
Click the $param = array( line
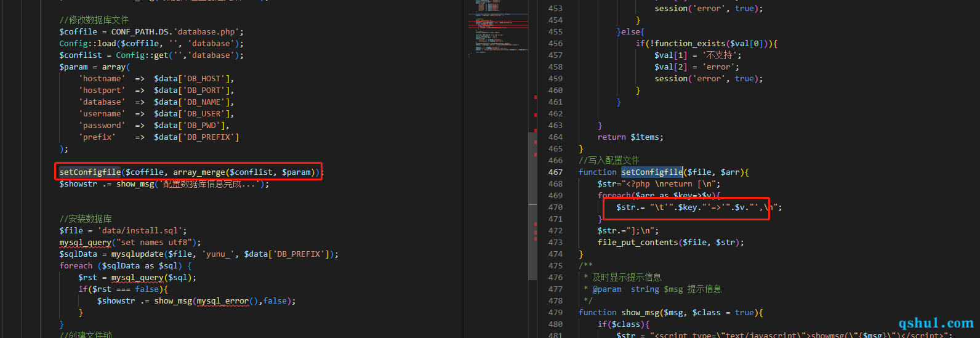click(94, 67)
